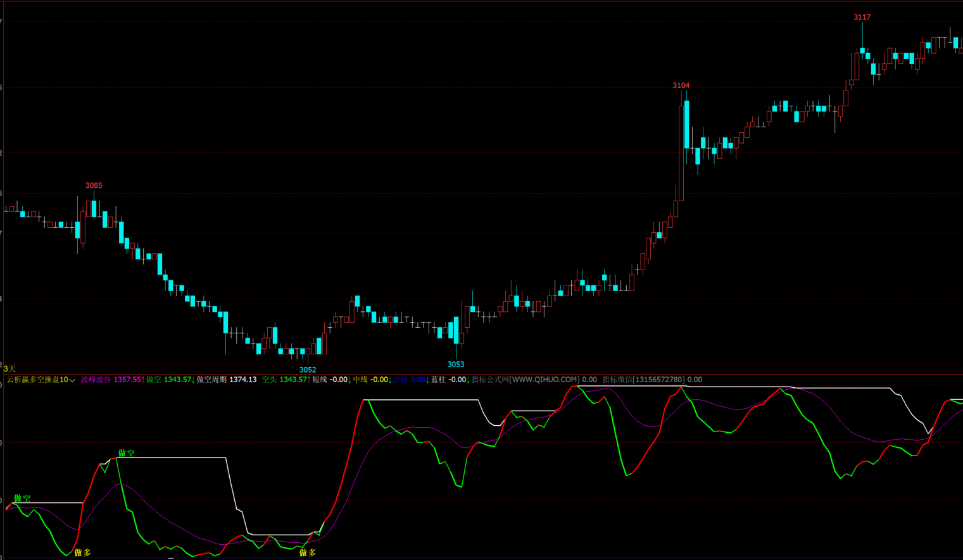Click the yellow 做多 signal near the chart center bottom
This screenshot has width=963, height=560.
click(x=308, y=552)
